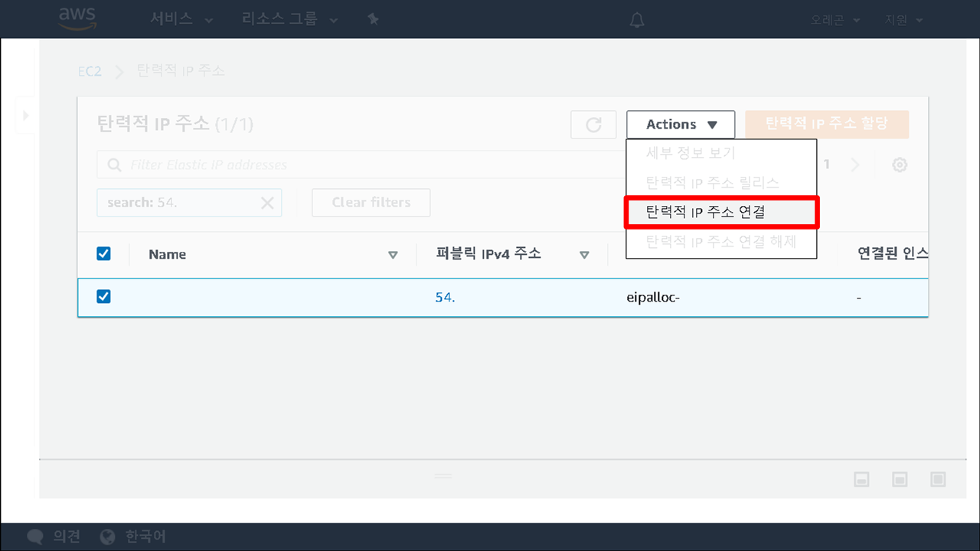Select 탄력적 IP 주소 연결 menu item

[721, 212]
